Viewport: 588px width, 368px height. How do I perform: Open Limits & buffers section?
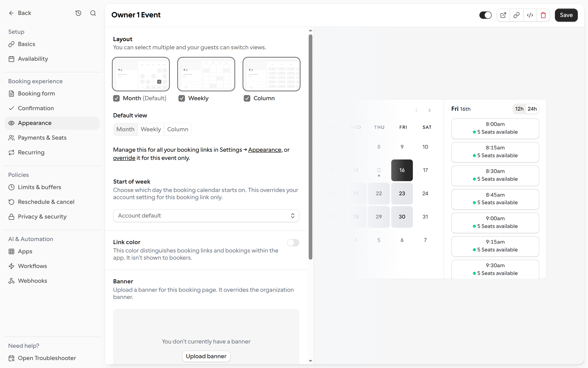[52, 187]
